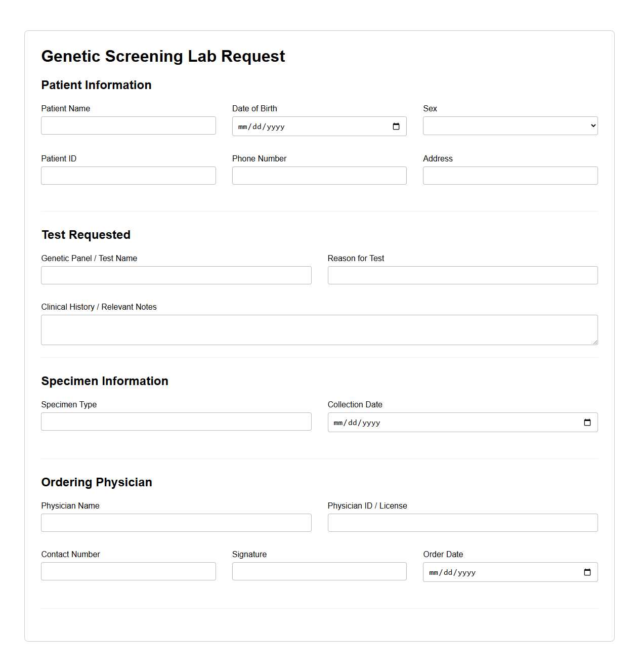639x672 pixels.
Task: Click the Genetic Screening Lab Request heading
Action: tap(163, 56)
